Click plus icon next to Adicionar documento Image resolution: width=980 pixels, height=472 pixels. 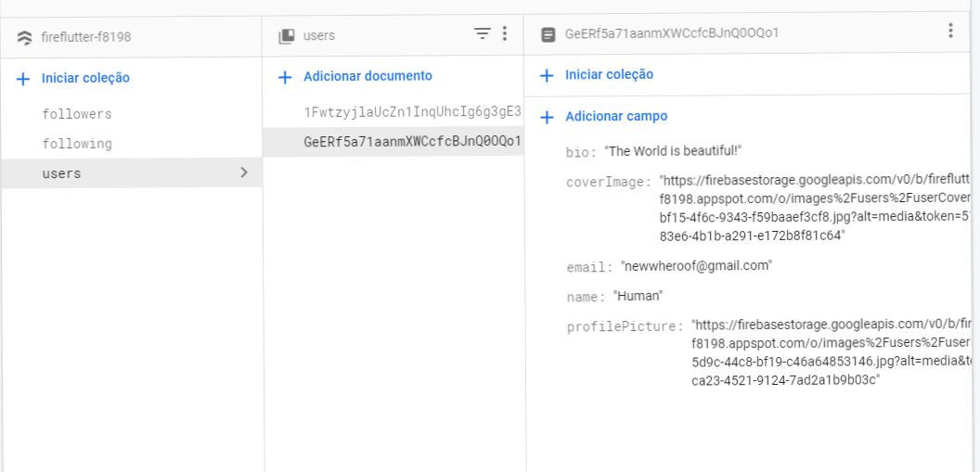286,77
